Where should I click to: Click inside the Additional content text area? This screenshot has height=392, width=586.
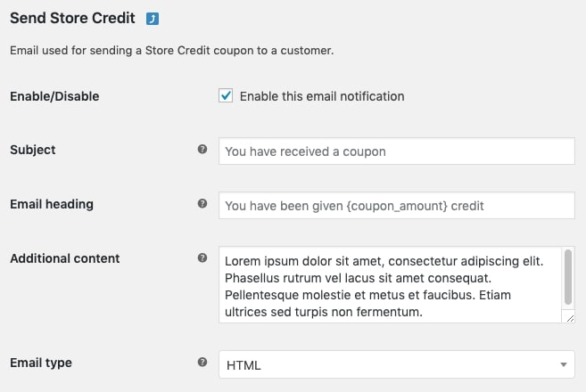coord(390,285)
